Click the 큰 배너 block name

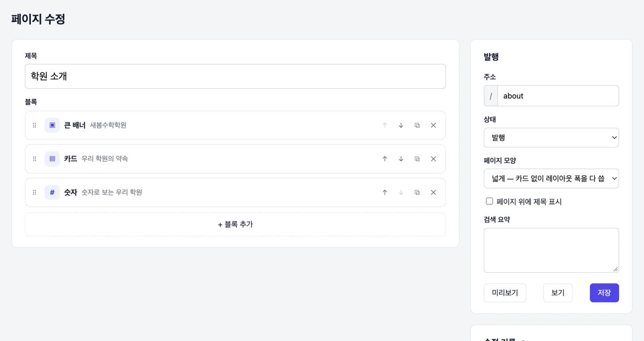pyautogui.click(x=75, y=125)
